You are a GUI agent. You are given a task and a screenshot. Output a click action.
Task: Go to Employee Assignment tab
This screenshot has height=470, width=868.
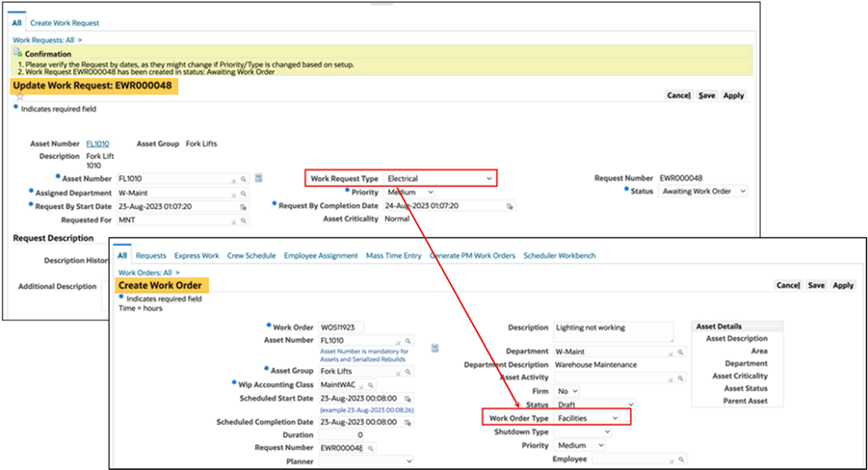tap(321, 256)
